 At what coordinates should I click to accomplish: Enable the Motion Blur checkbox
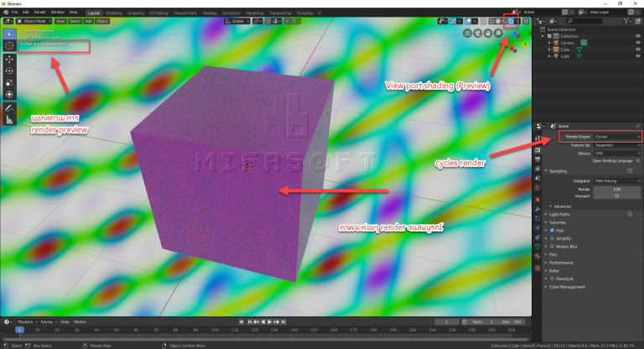point(550,246)
